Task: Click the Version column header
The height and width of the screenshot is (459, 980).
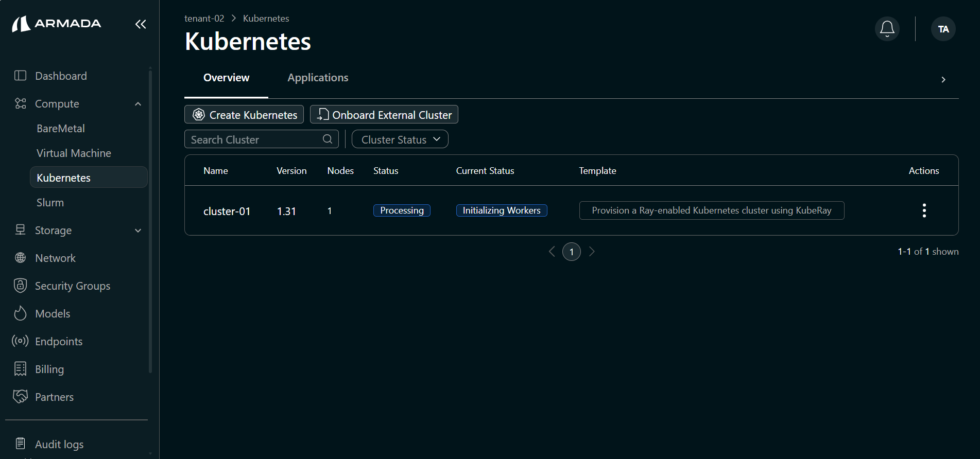Action: click(x=291, y=171)
